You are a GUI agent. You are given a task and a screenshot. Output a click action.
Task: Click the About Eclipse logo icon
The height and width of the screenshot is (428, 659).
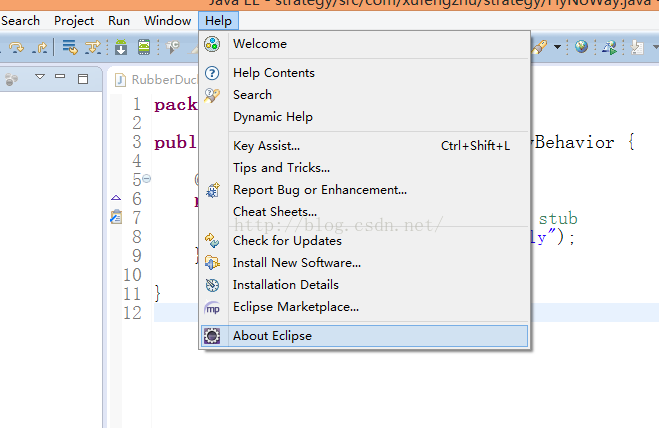pyautogui.click(x=212, y=336)
